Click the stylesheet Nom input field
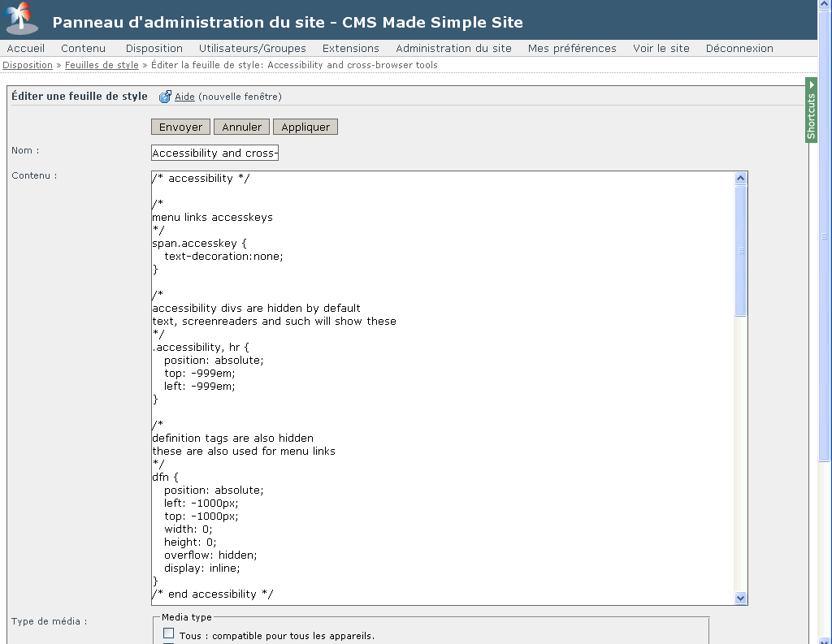Viewport: 832px width, 644px height. (x=214, y=153)
